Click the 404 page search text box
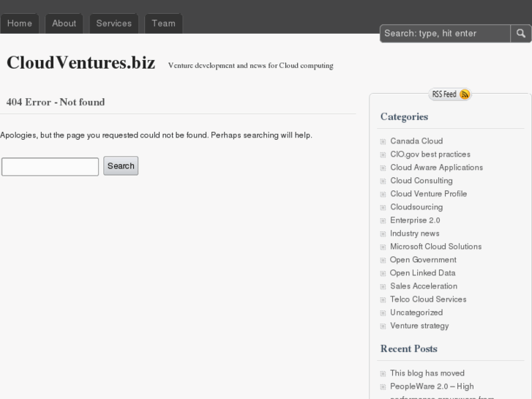The image size is (532, 399). (50, 167)
